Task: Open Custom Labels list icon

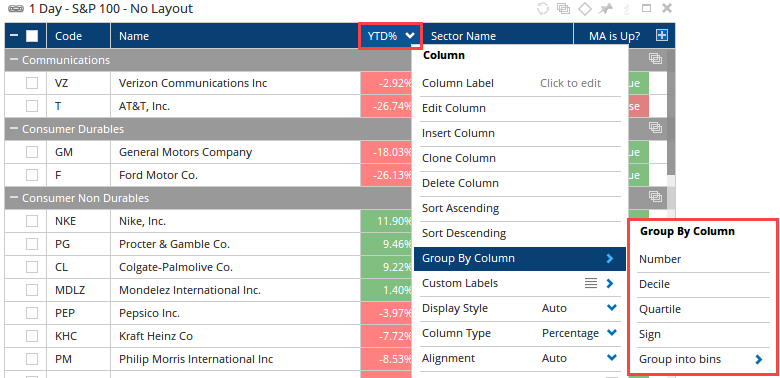Action: (x=590, y=284)
